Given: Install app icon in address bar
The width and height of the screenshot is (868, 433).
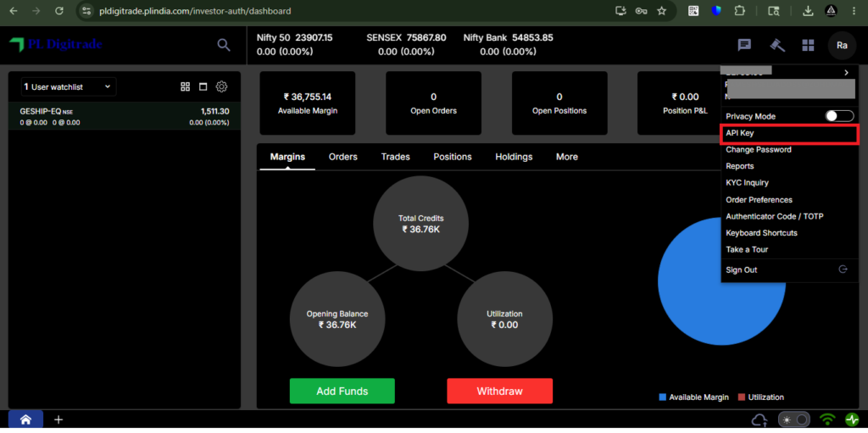Looking at the screenshot, I should click(x=620, y=10).
